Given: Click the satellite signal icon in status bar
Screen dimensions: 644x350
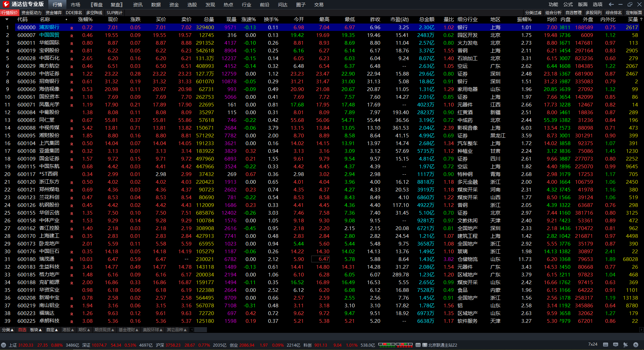Looking at the screenshot, I should click(626, 345).
